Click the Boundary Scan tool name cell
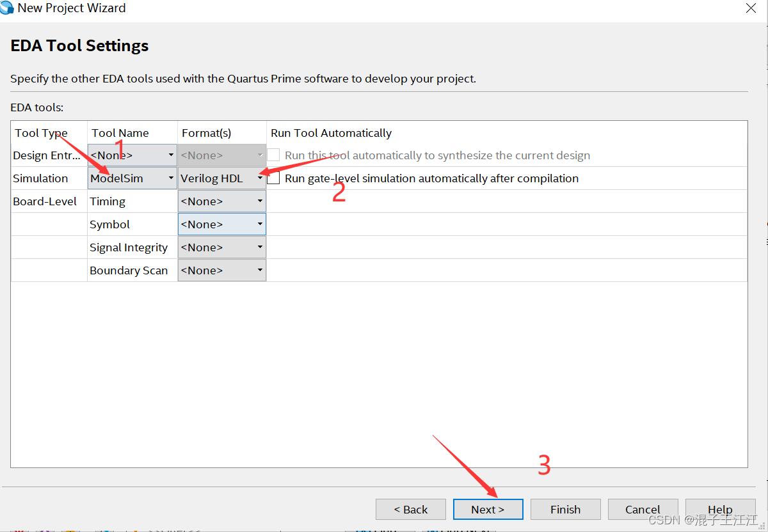 (132, 270)
